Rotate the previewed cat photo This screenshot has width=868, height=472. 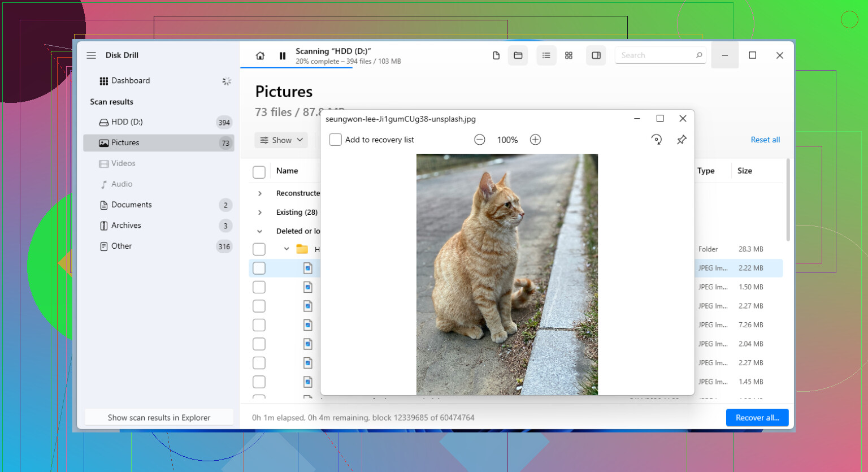(656, 140)
